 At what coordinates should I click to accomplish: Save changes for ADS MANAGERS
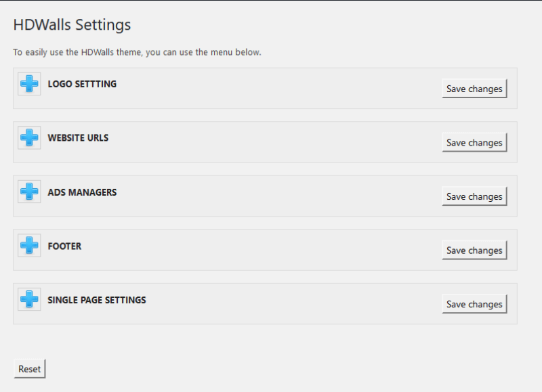tap(474, 196)
